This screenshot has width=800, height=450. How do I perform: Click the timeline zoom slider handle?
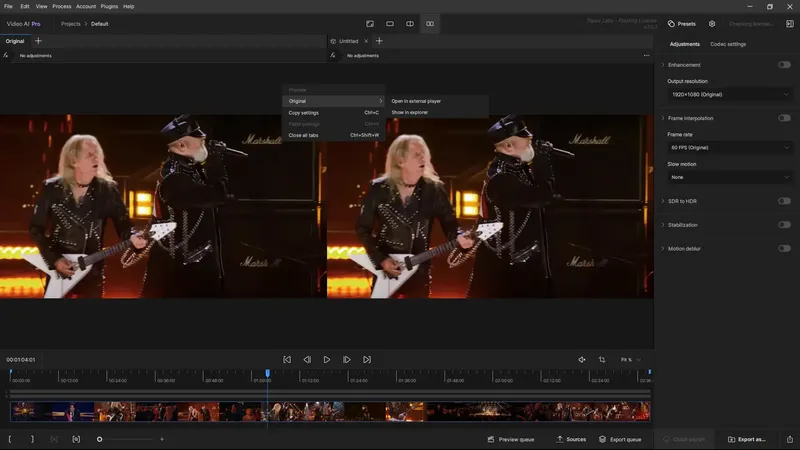pyautogui.click(x=99, y=439)
